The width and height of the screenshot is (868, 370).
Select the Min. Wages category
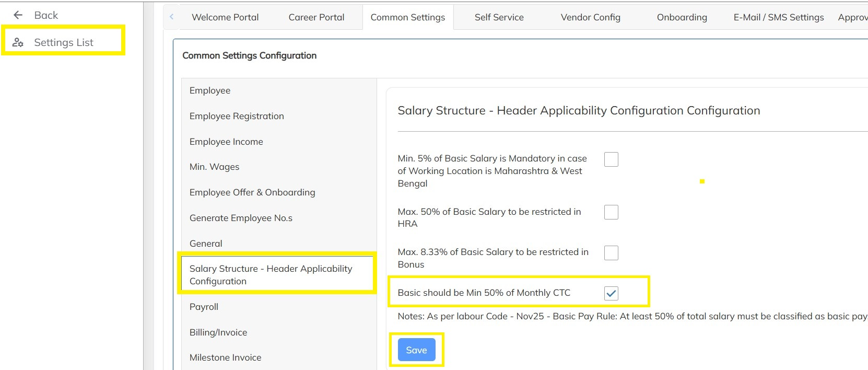[214, 167]
